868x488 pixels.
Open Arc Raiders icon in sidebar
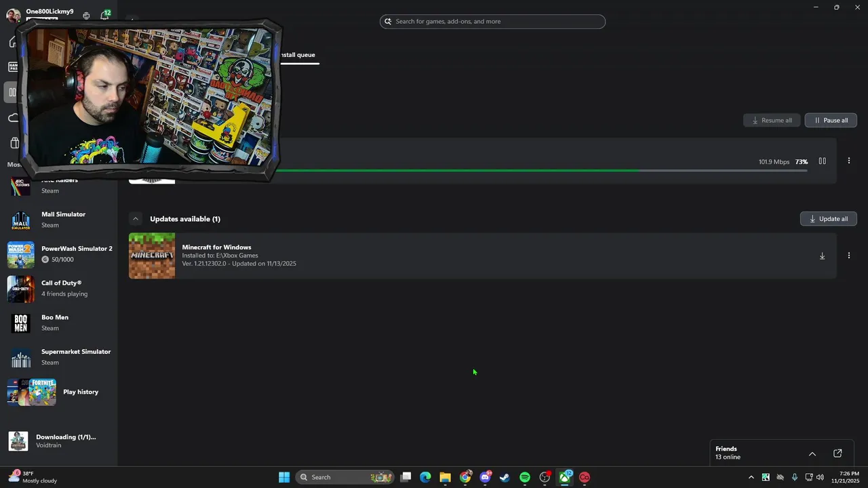pyautogui.click(x=20, y=186)
